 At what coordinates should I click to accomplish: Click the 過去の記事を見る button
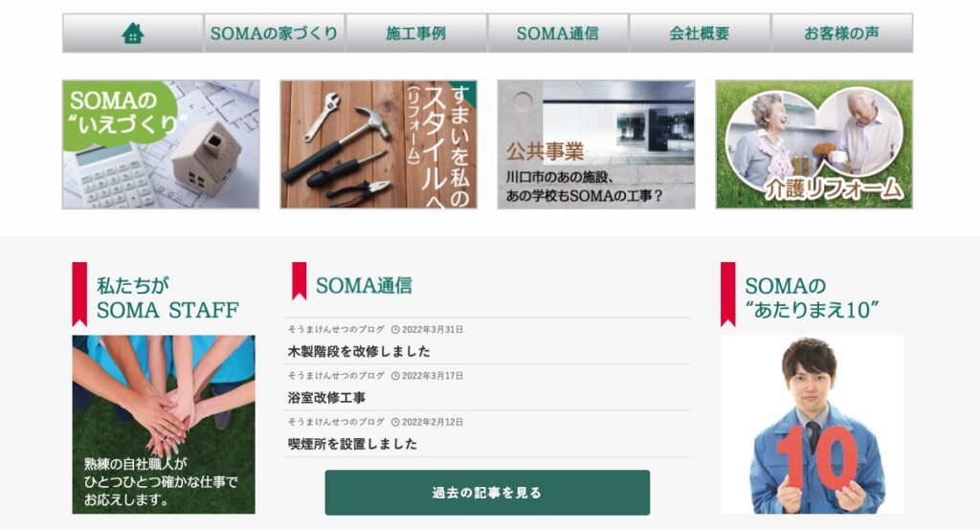(x=487, y=493)
